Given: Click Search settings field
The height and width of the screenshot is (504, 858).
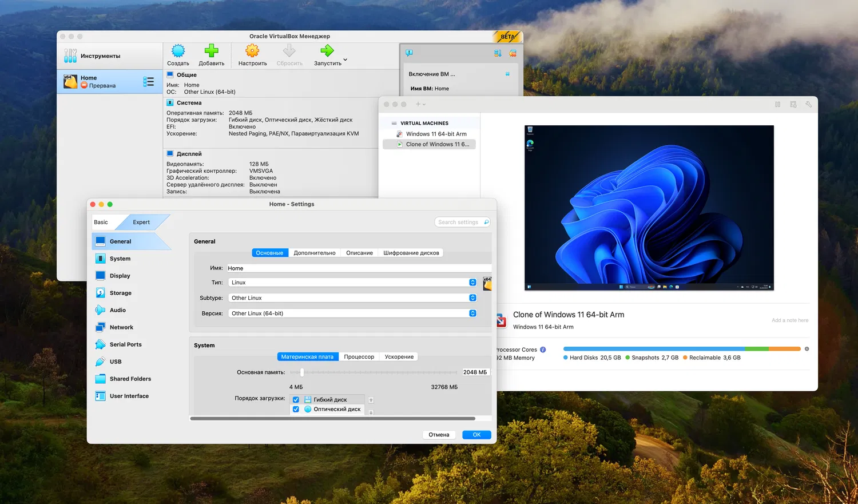Looking at the screenshot, I should (x=462, y=222).
